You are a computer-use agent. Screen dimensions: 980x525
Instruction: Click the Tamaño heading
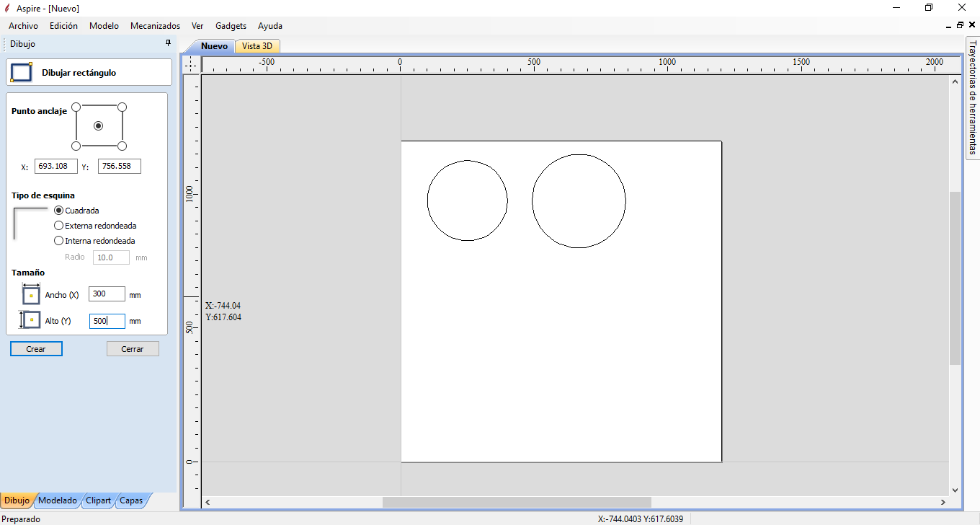tap(28, 273)
